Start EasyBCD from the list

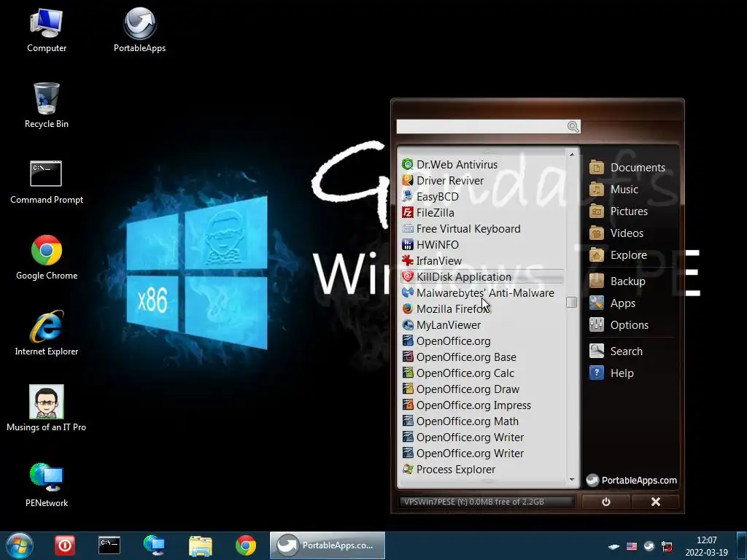click(430, 197)
